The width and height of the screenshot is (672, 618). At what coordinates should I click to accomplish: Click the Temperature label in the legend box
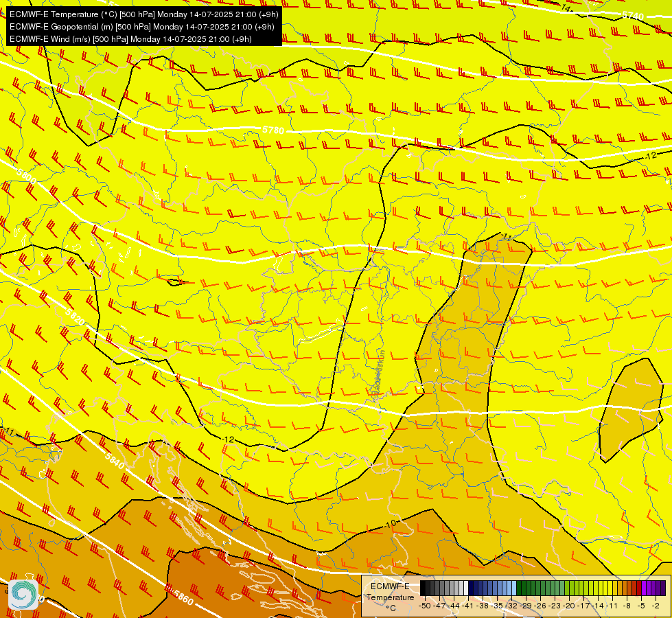390,597
